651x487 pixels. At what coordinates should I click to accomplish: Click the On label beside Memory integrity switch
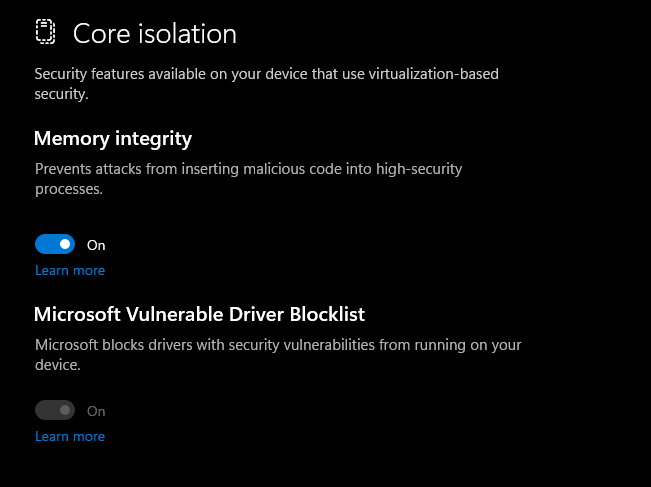tap(96, 245)
